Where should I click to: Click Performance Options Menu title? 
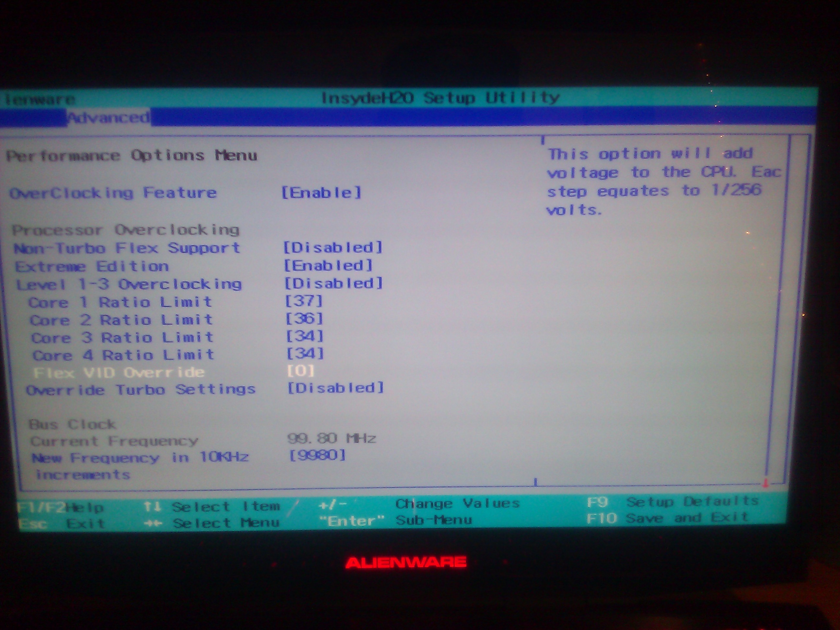point(132,155)
